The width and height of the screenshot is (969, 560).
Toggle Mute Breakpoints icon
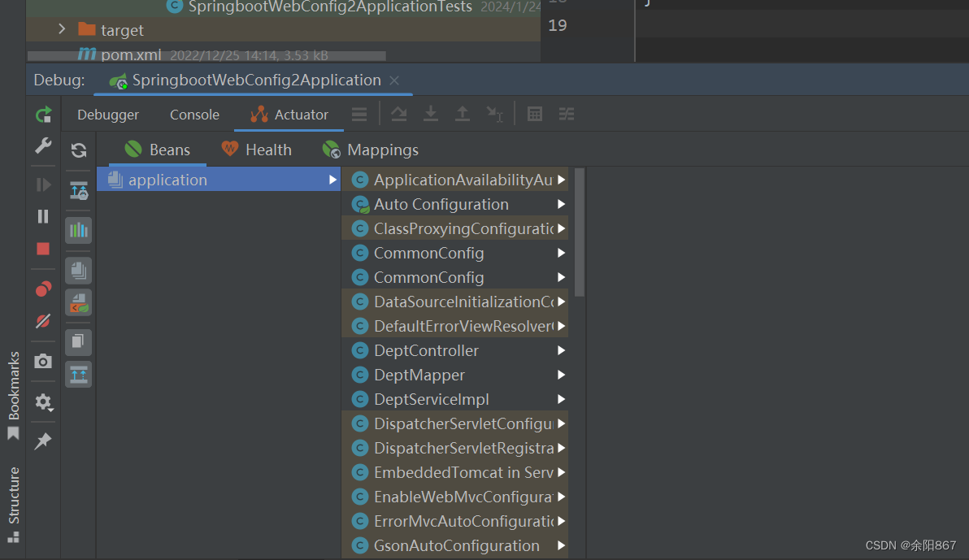[43, 321]
